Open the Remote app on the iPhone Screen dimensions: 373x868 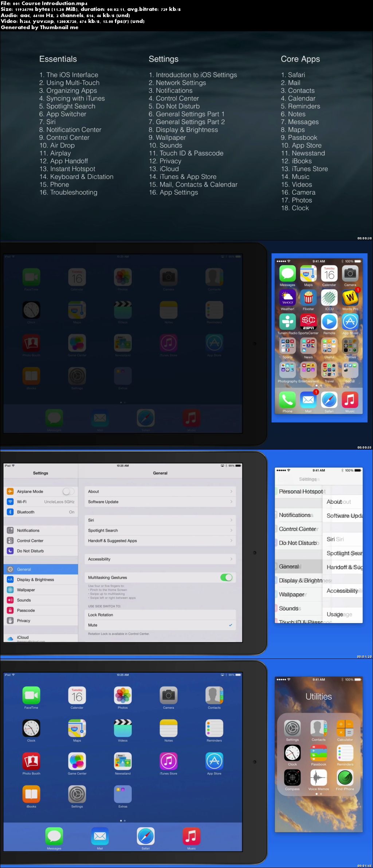click(x=329, y=322)
